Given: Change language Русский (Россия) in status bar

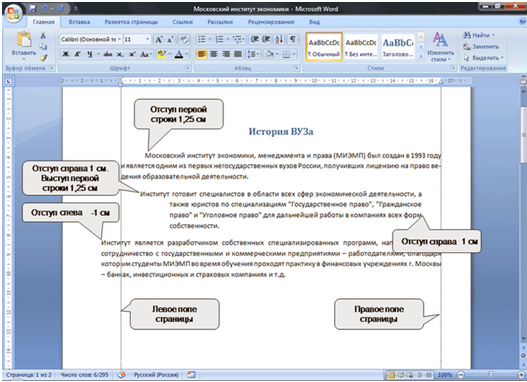Looking at the screenshot, I should [x=156, y=375].
